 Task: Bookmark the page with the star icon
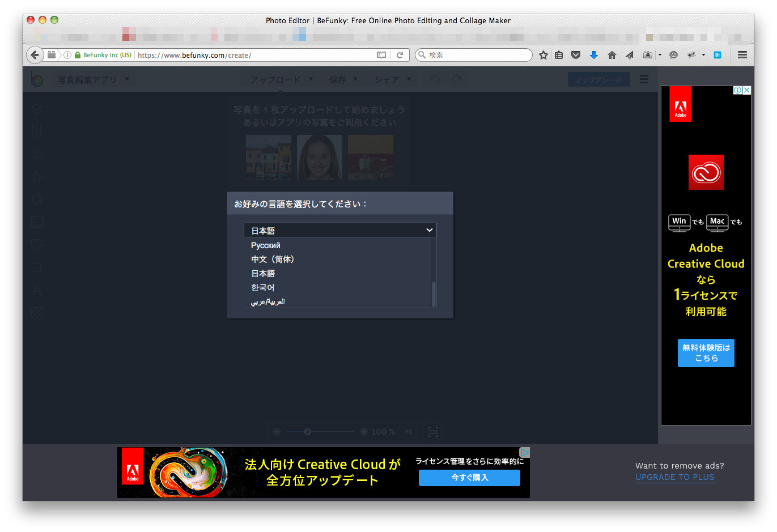pyautogui.click(x=544, y=55)
